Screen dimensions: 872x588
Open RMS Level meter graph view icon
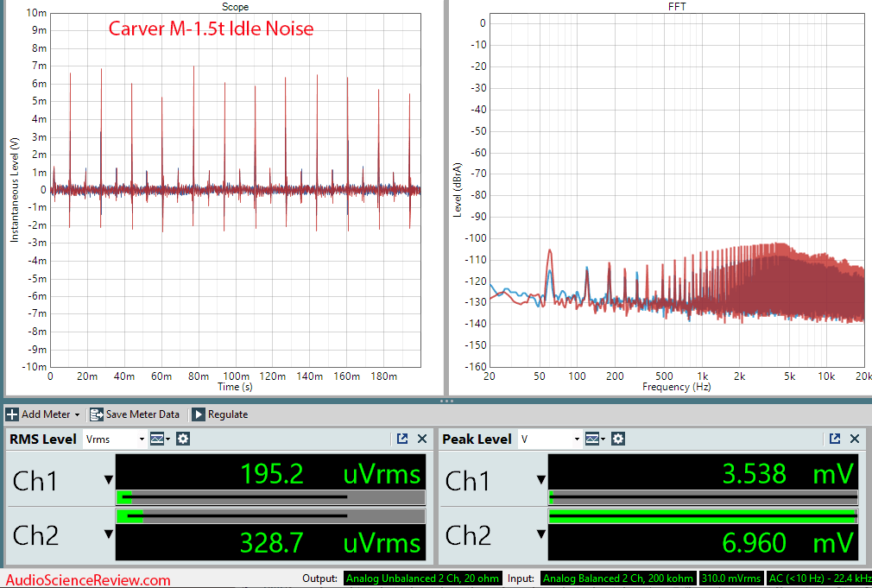pyautogui.click(x=160, y=439)
